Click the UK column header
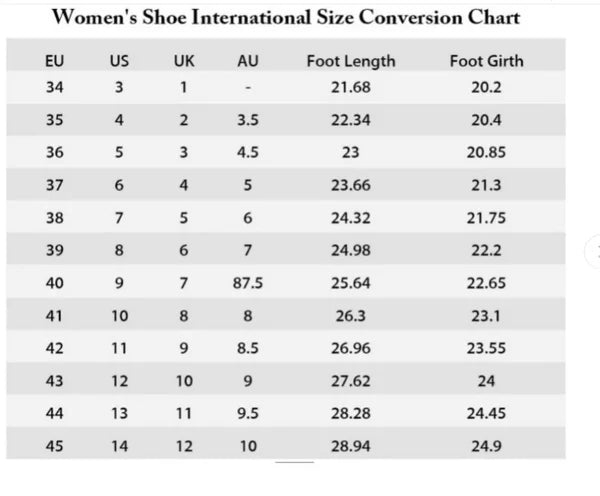 pyautogui.click(x=184, y=61)
